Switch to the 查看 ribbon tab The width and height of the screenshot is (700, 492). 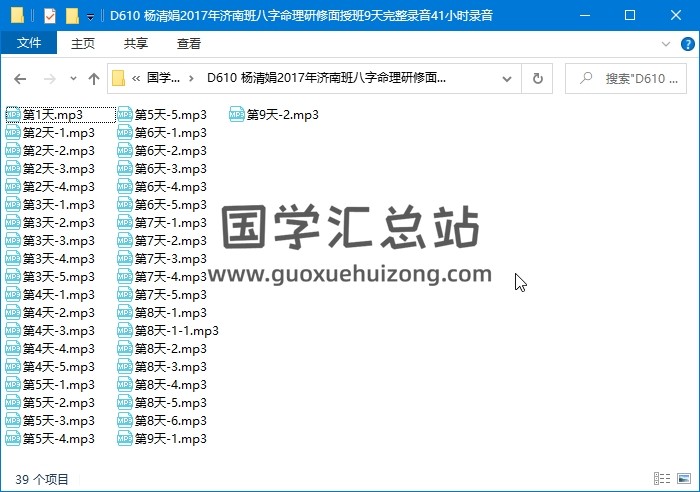(x=189, y=43)
